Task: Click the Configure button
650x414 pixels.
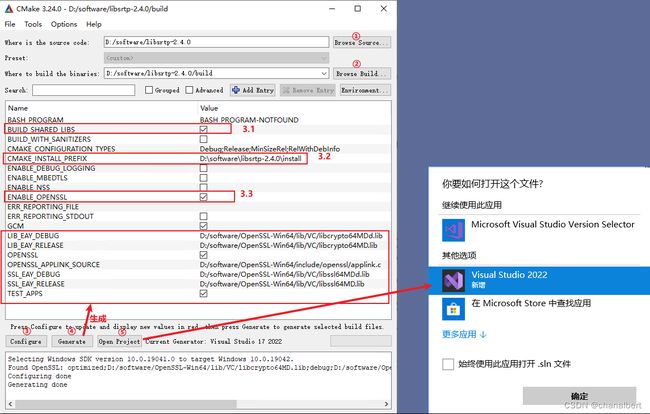Action: [x=26, y=341]
